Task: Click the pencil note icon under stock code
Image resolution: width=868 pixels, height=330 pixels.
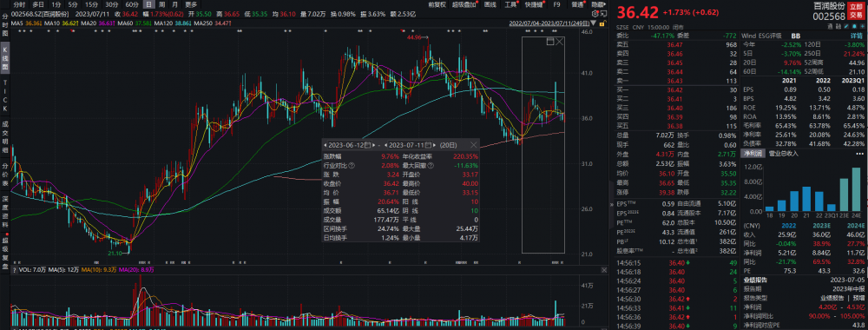Action: click(x=846, y=27)
